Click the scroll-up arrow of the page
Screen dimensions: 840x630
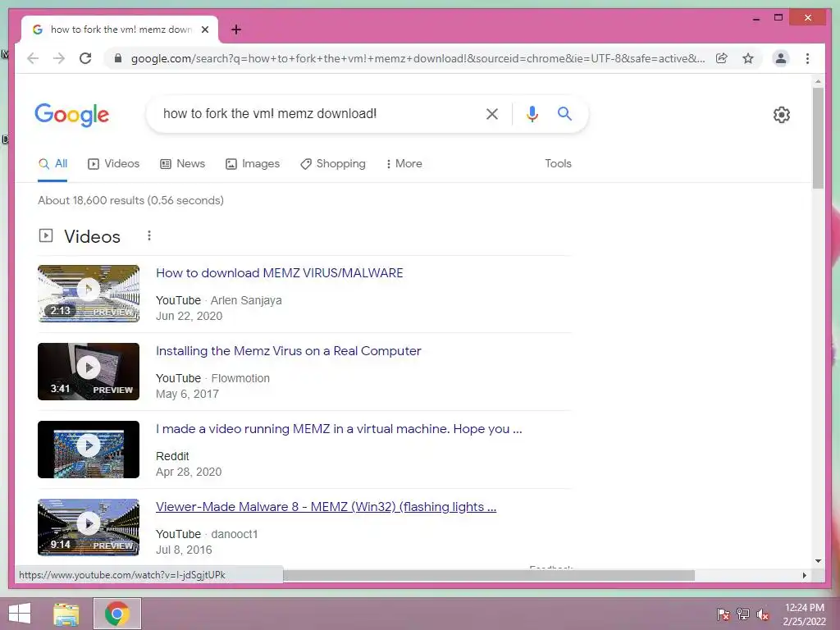[818, 81]
